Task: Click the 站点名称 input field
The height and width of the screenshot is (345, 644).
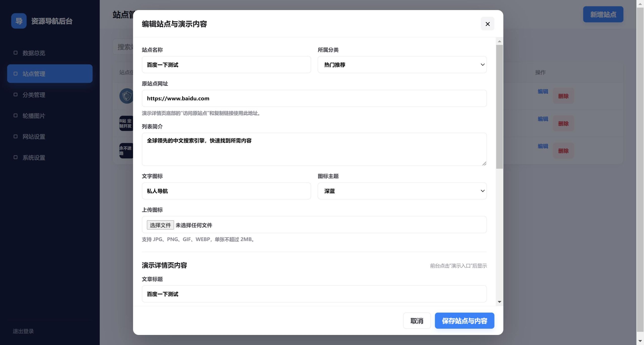Action: click(226, 65)
